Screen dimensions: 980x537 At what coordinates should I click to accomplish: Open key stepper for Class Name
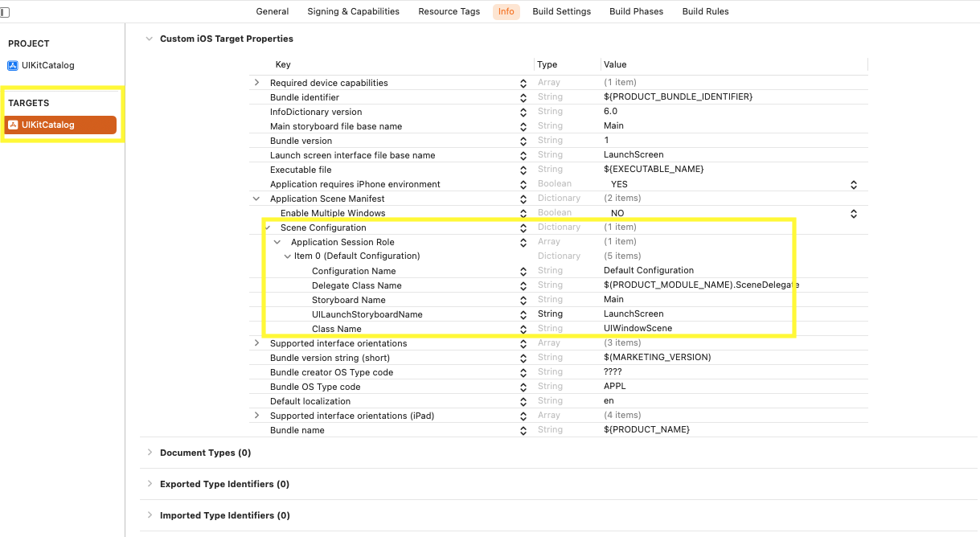(x=523, y=329)
